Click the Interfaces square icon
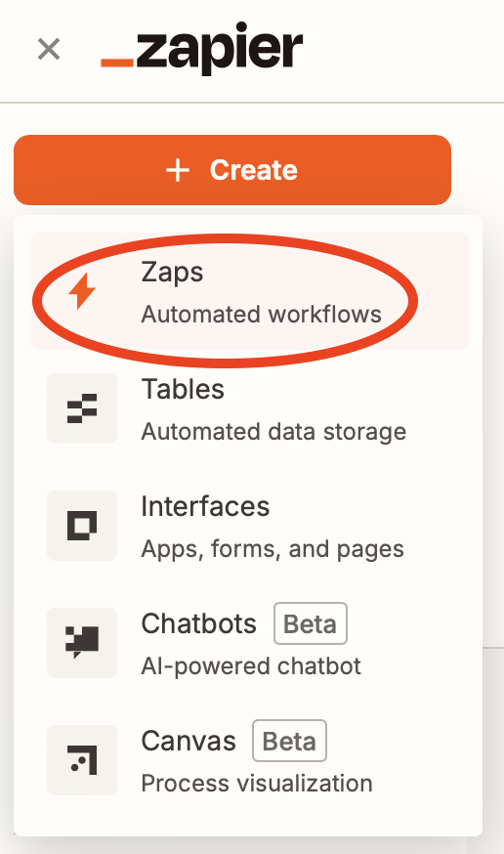Screen dimensions: 504x854 coord(82,526)
